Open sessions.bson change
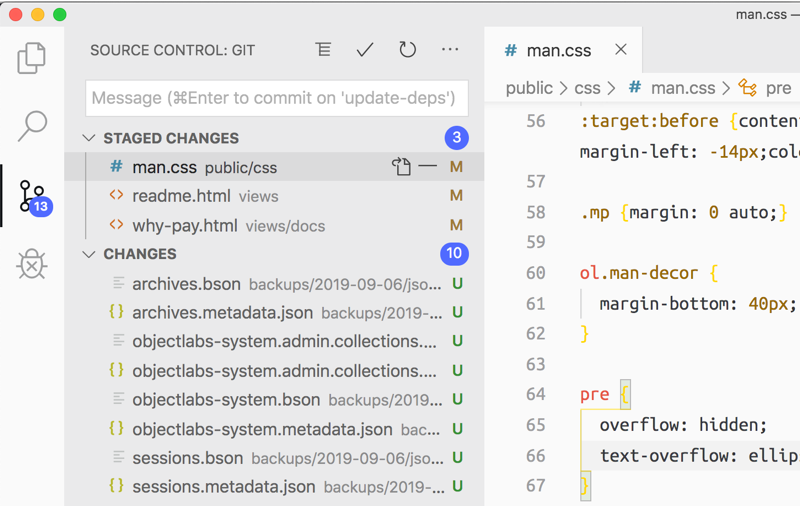 [x=274, y=458]
